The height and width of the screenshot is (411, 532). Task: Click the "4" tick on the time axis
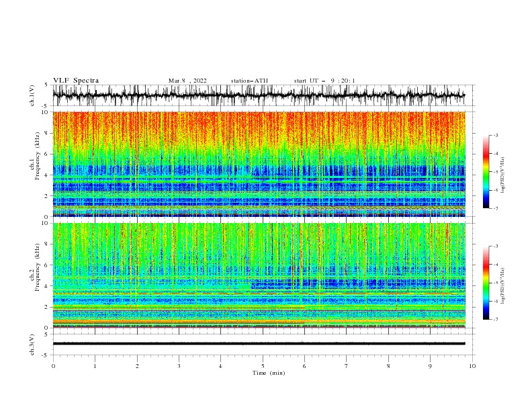pyautogui.click(x=220, y=366)
